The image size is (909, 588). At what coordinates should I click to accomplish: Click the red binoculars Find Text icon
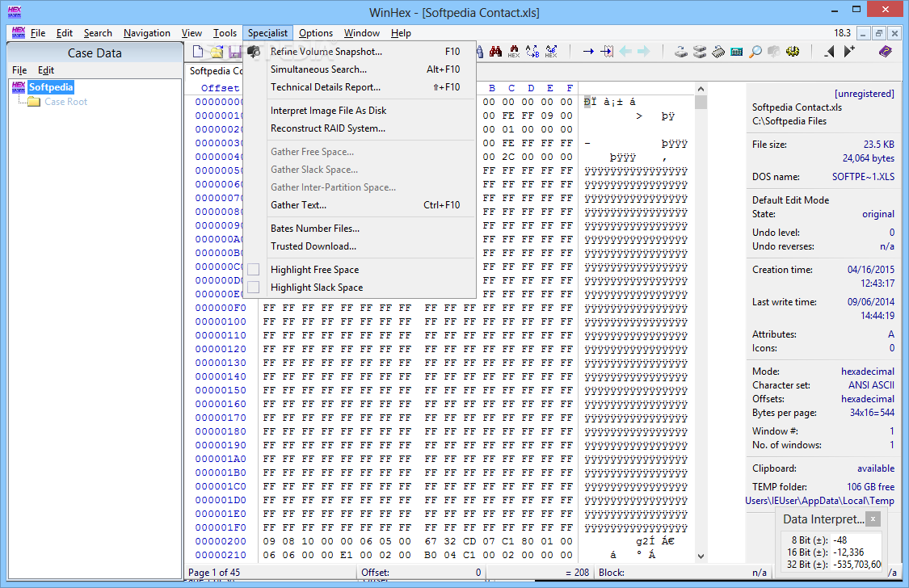click(x=495, y=52)
